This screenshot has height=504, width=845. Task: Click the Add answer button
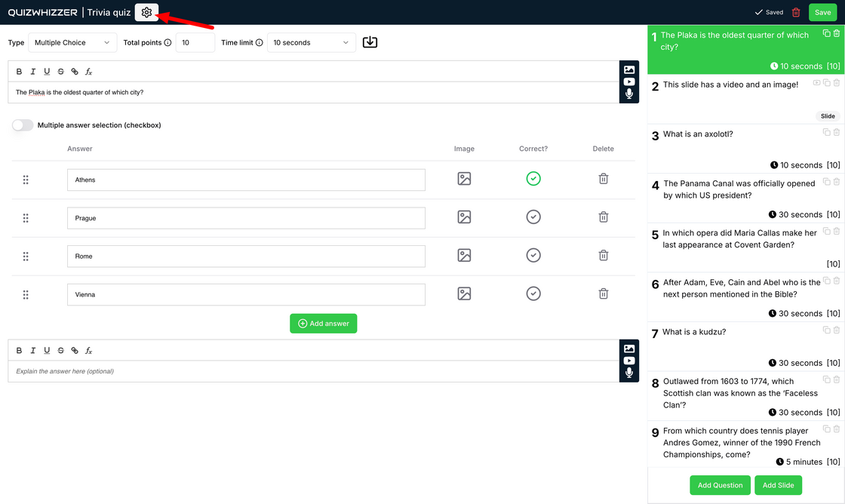[x=323, y=324]
